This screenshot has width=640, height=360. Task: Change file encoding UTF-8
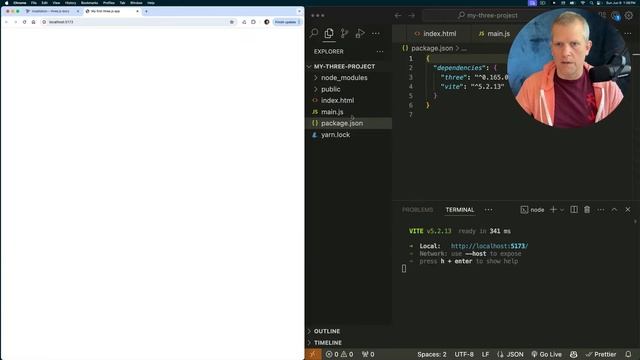(464, 354)
